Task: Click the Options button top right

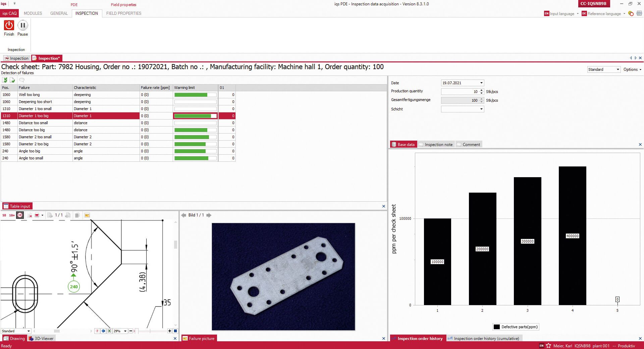Action: 631,69
